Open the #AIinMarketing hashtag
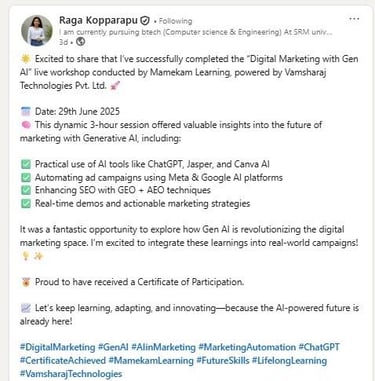375x381 pixels. point(163,347)
